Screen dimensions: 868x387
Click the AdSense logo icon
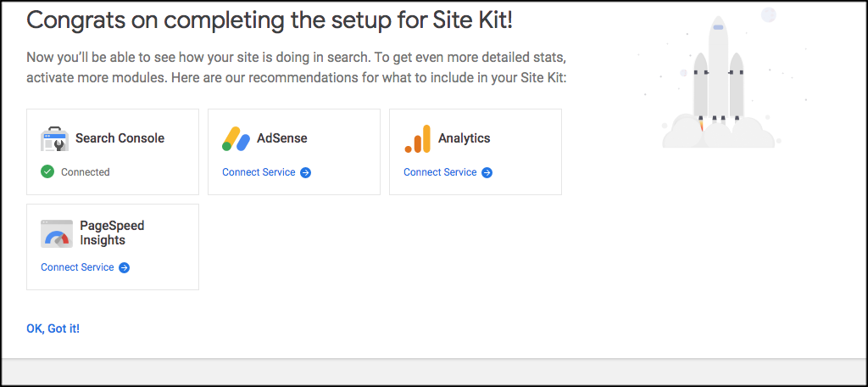click(236, 138)
